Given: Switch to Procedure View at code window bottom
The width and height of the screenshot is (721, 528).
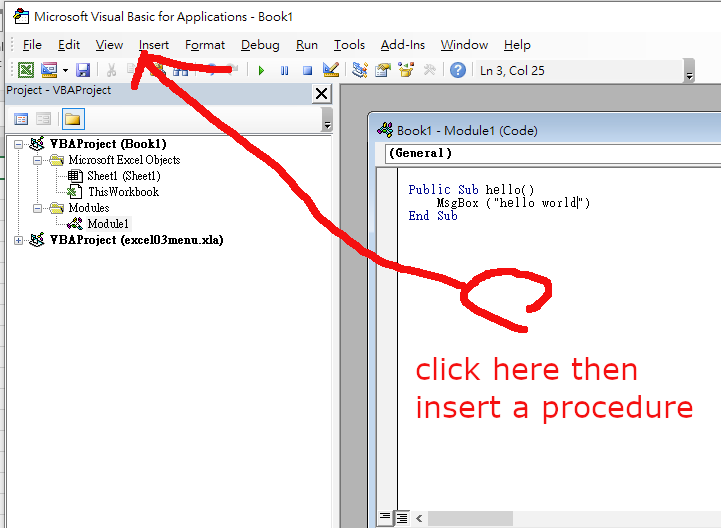Looking at the screenshot, I should 385,518.
